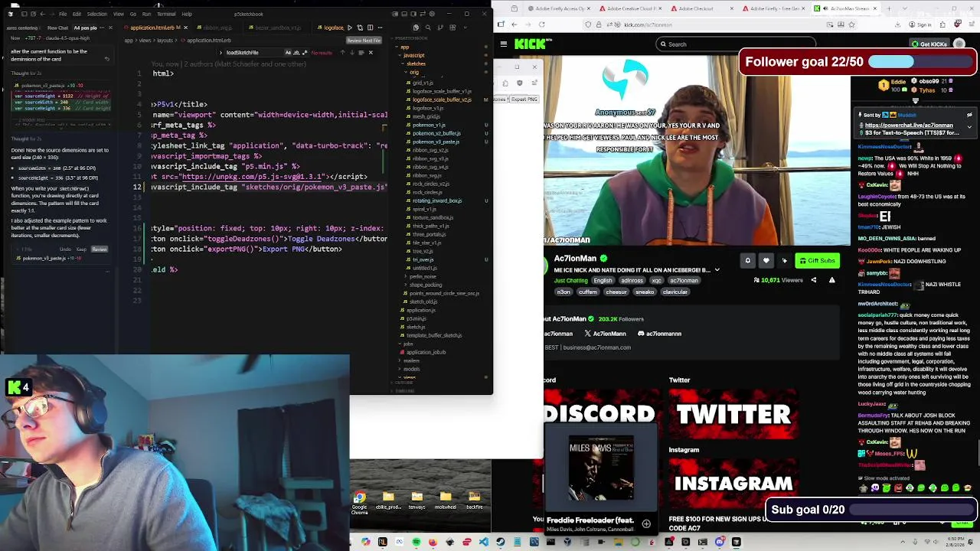Switch to Adobe Firefly Access browser tab
This screenshot has width=980, height=551.
(559, 8)
